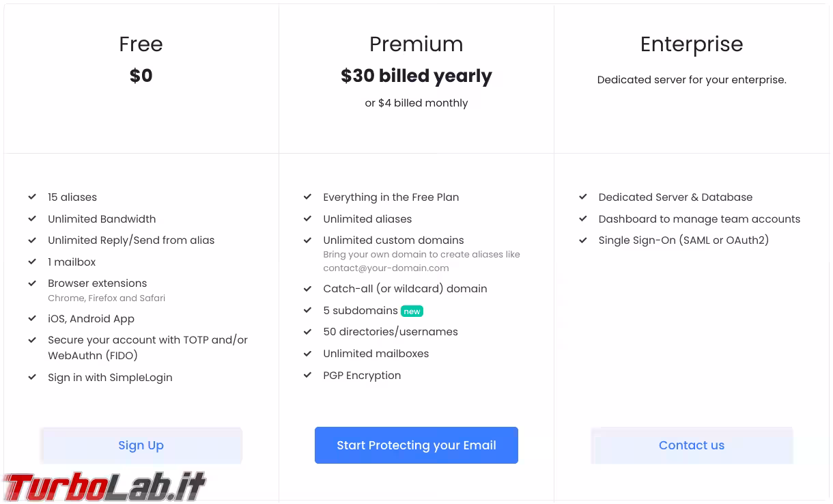833x504 pixels.
Task: Open the Contact us button
Action: pos(691,445)
